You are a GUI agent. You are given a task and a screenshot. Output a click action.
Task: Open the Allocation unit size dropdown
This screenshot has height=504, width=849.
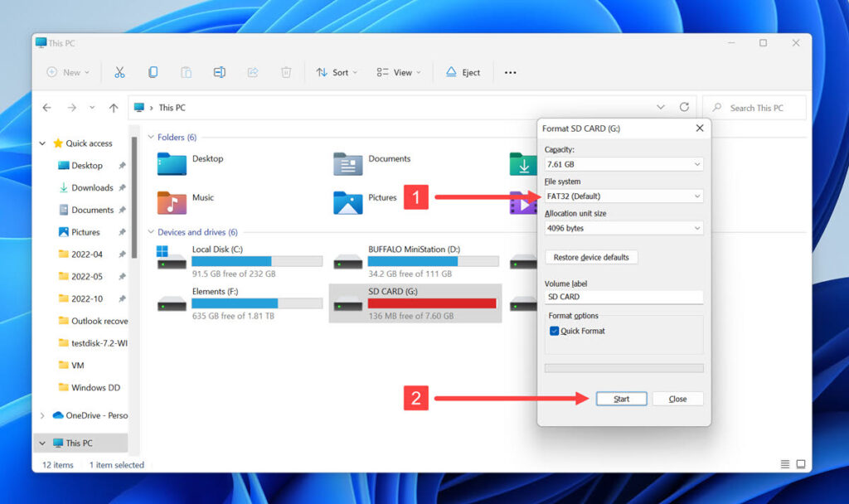(x=623, y=228)
